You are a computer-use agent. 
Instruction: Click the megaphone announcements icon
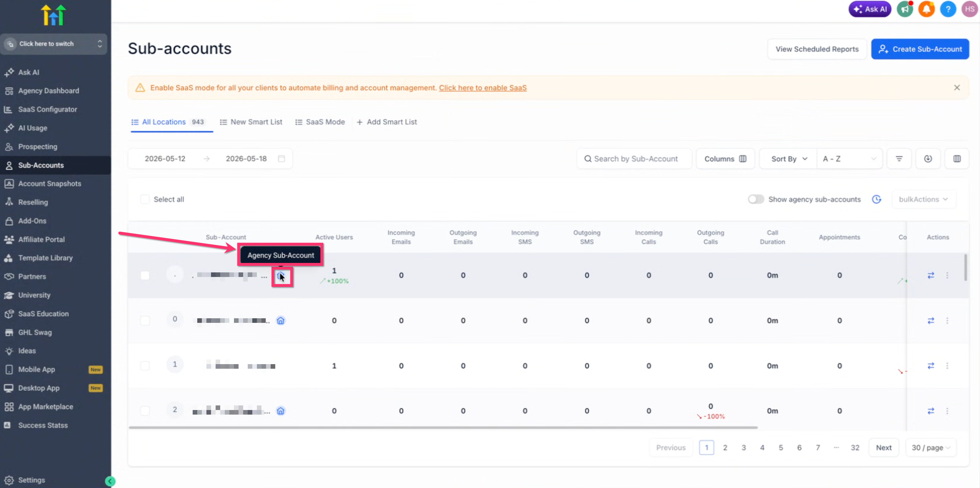[x=905, y=9]
